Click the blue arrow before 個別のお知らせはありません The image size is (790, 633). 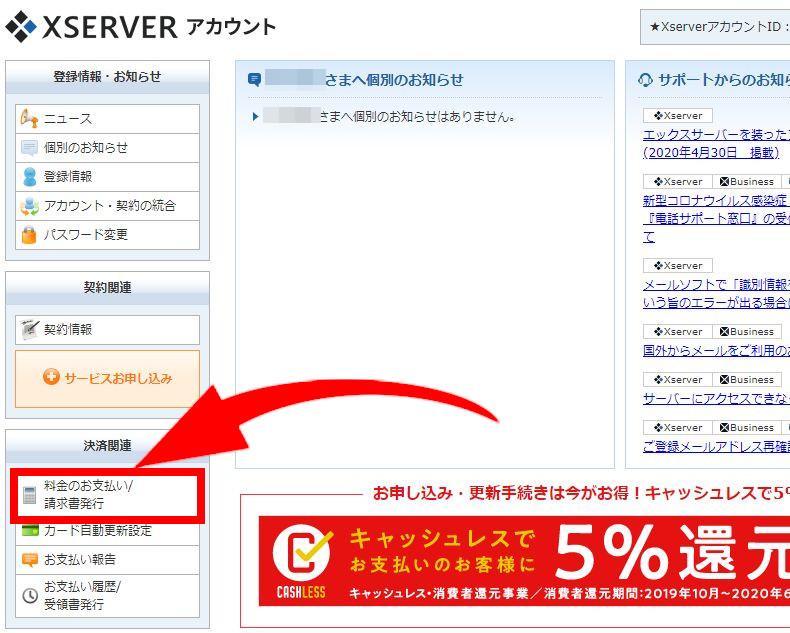click(255, 117)
